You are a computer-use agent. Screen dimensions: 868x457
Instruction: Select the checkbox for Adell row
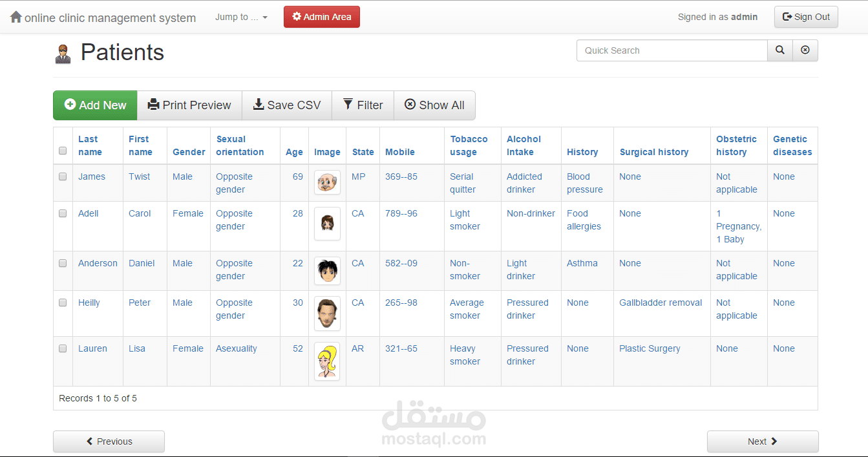(63, 213)
